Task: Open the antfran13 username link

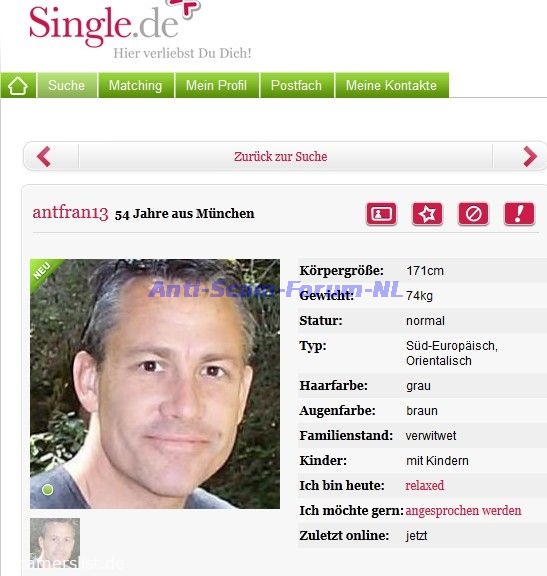Action: [x=70, y=213]
